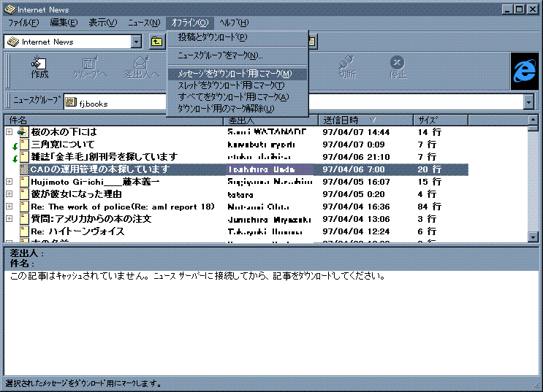Expand the Re: The work of police thread
Screen dimensions: 543x392
(9, 207)
